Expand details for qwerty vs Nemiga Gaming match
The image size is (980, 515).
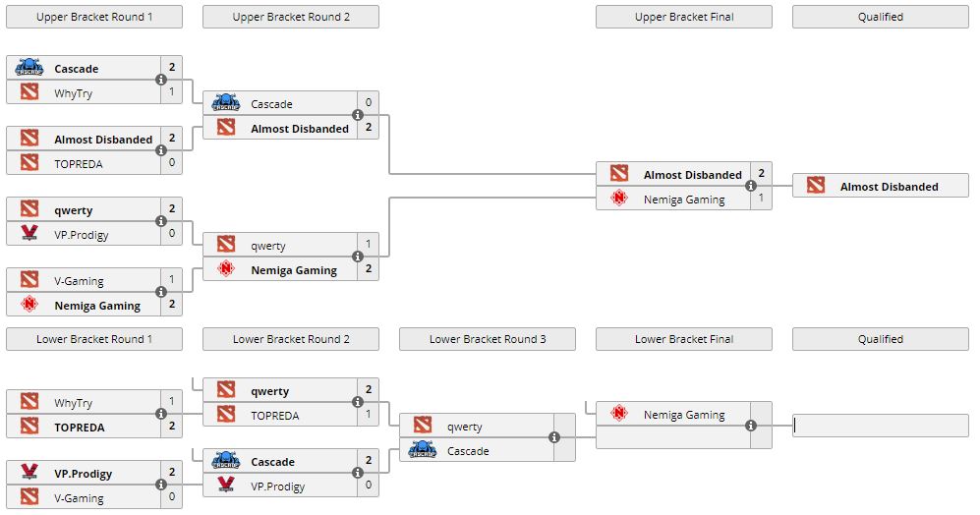[x=358, y=257]
